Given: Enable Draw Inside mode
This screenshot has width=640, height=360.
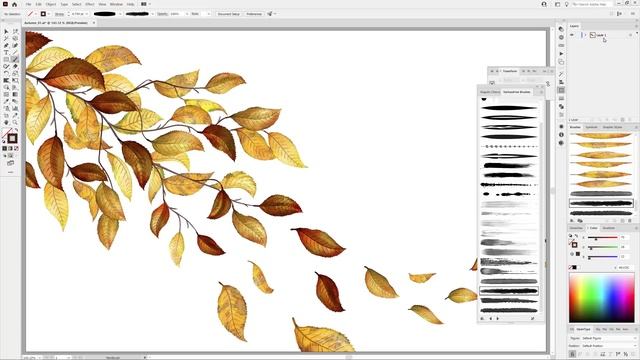Looking at the screenshot, I should click(16, 156).
